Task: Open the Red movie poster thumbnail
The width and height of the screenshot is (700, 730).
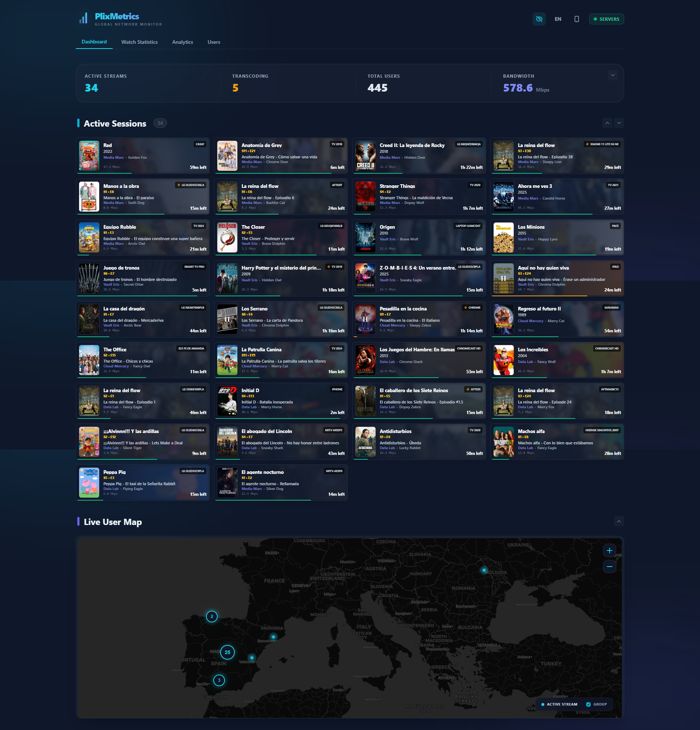Action: pyautogui.click(x=89, y=156)
